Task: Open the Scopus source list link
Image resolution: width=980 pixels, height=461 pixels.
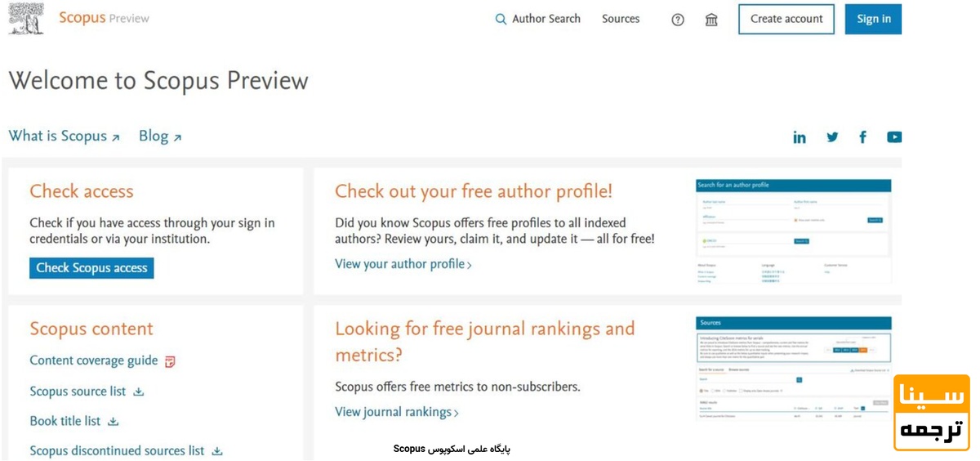Action: coord(78,392)
